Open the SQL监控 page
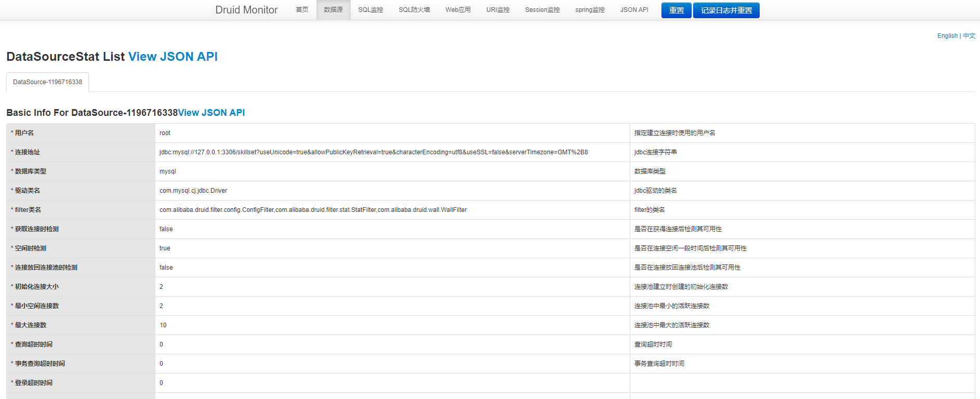 (x=370, y=10)
